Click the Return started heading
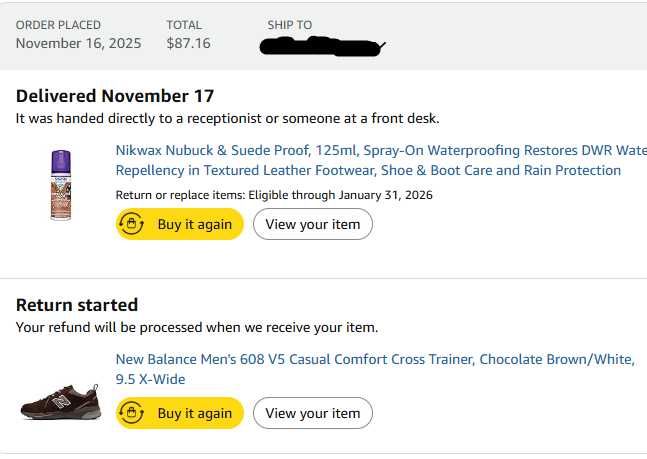This screenshot has height=459, width=647. click(x=77, y=304)
